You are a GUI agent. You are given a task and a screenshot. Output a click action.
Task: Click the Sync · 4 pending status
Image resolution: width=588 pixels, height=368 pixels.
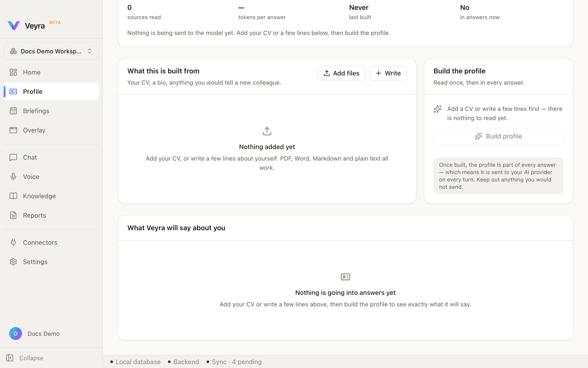pyautogui.click(x=234, y=362)
